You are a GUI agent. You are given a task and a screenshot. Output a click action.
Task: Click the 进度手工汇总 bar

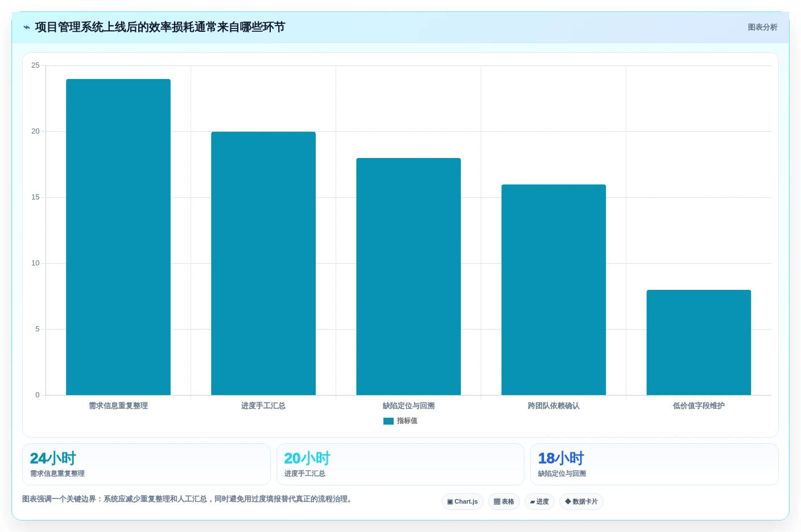click(263, 263)
